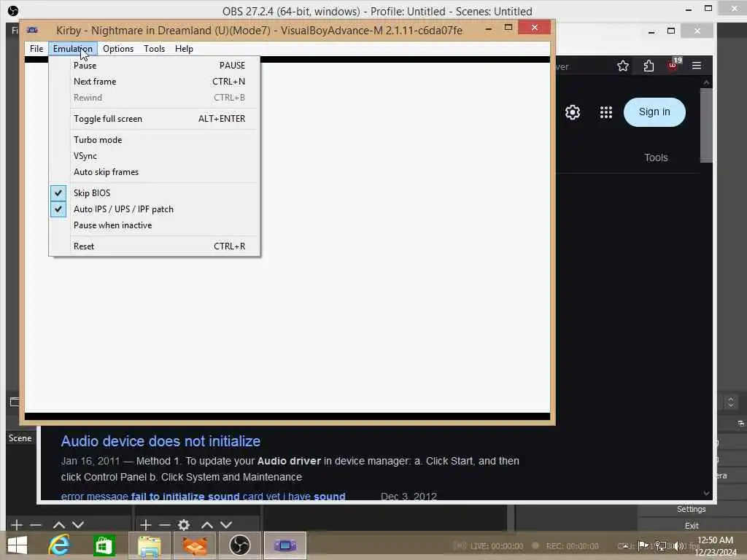The width and height of the screenshot is (747, 560).
Task: Move scene up arrow in OBS
Action: tap(59, 525)
